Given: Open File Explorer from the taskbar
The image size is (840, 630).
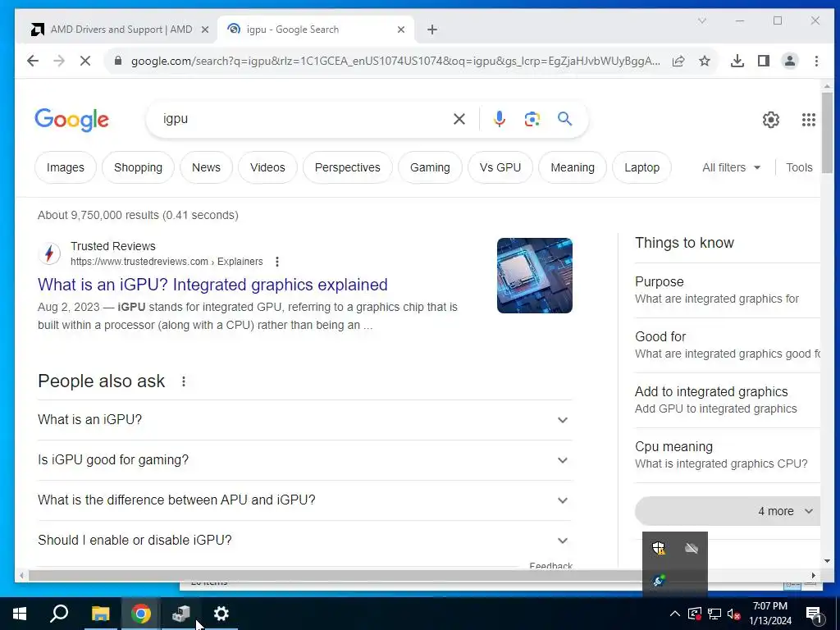Looking at the screenshot, I should pyautogui.click(x=100, y=614).
